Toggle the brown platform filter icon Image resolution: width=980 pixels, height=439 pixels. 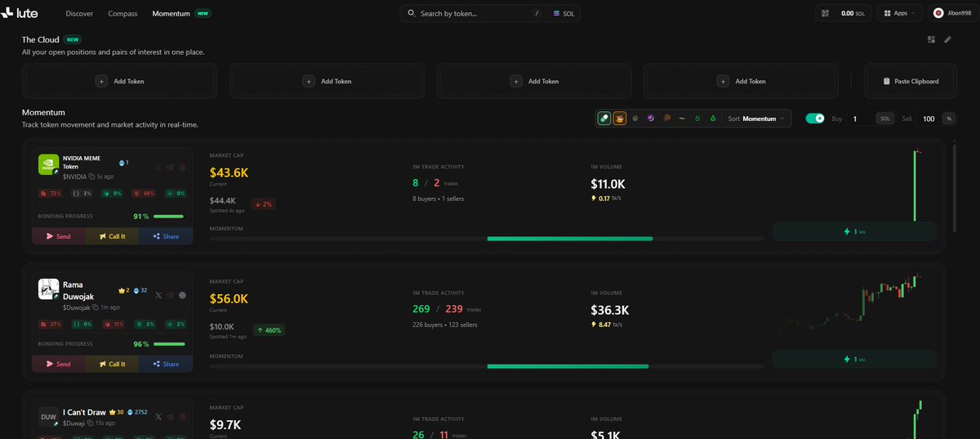[666, 119]
